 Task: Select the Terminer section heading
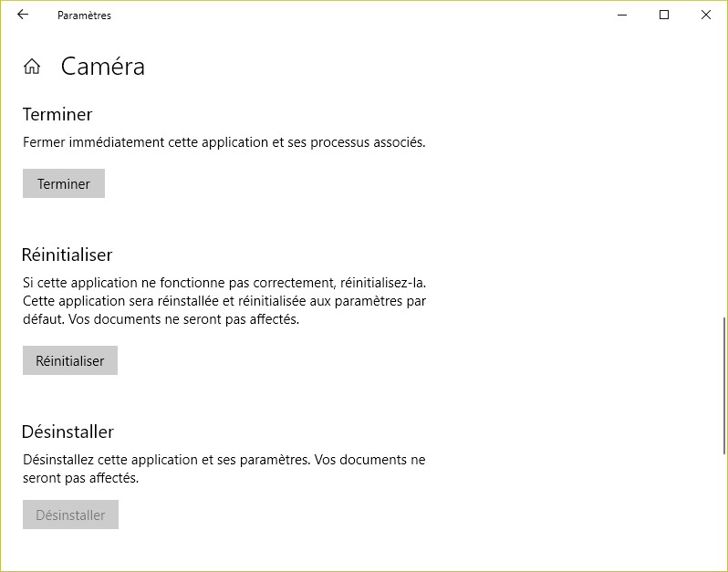tap(57, 115)
